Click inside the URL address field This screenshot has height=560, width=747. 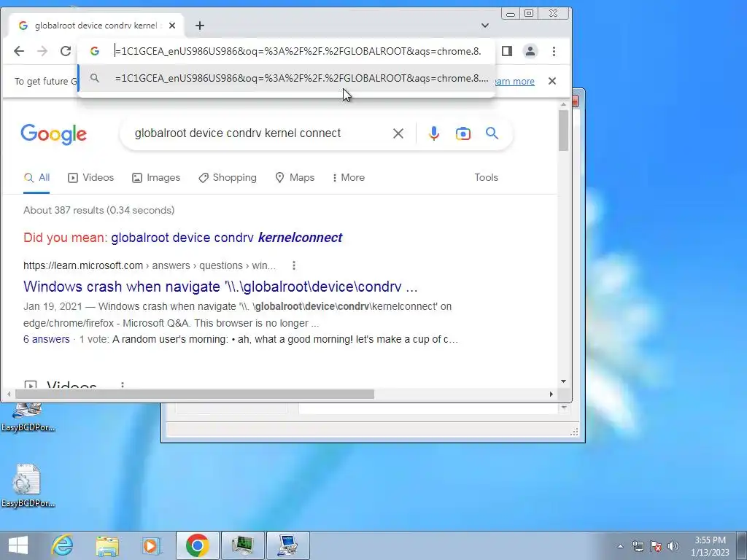(x=298, y=51)
